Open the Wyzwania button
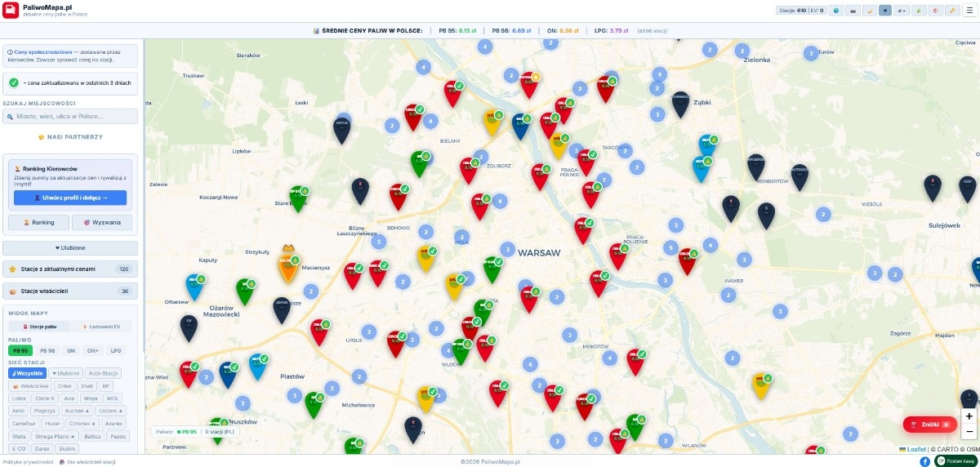This screenshot has width=980, height=467. [x=102, y=222]
